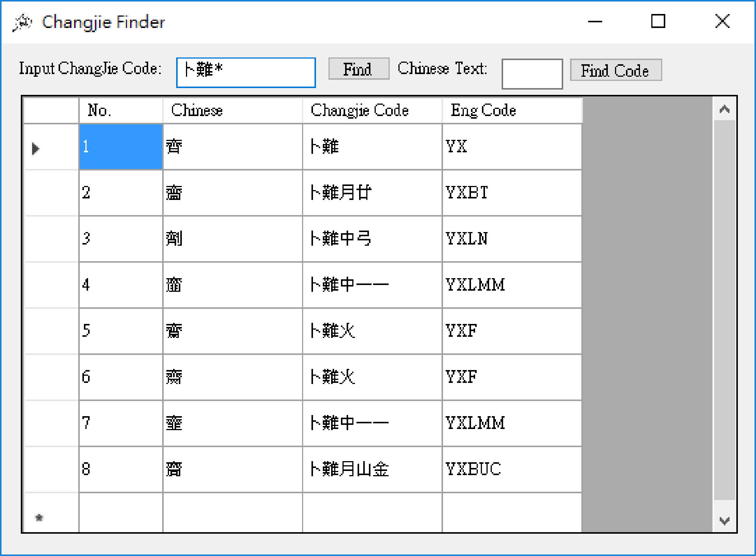The width and height of the screenshot is (756, 556).
Task: Click the Find button
Action: pyautogui.click(x=358, y=69)
